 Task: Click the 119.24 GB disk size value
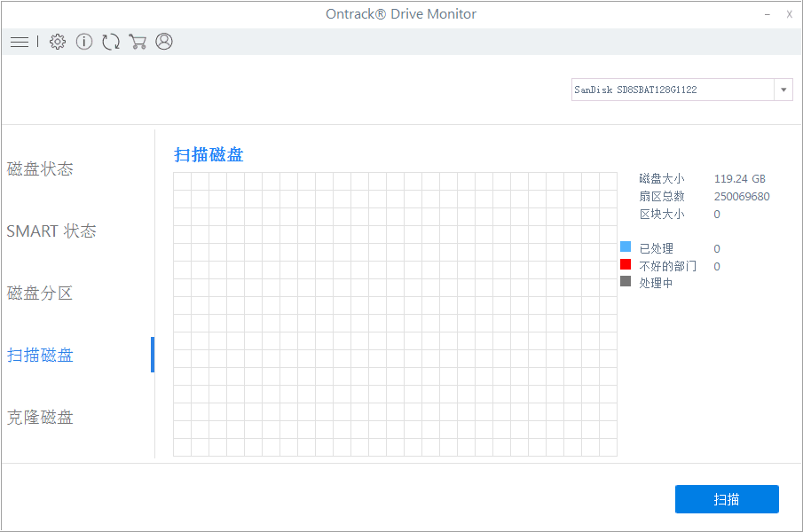pyautogui.click(x=739, y=179)
